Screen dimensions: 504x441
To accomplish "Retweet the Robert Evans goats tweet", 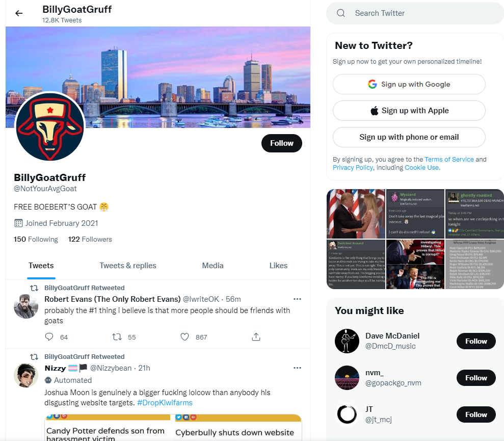I will coord(117,337).
